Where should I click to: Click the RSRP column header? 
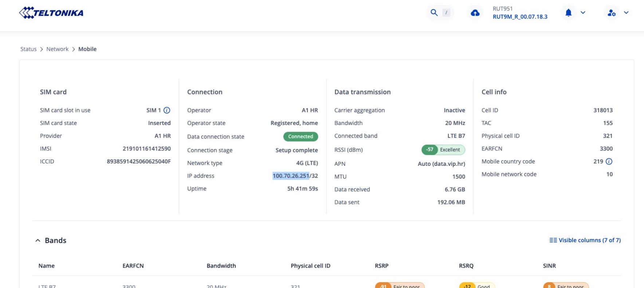click(381, 266)
